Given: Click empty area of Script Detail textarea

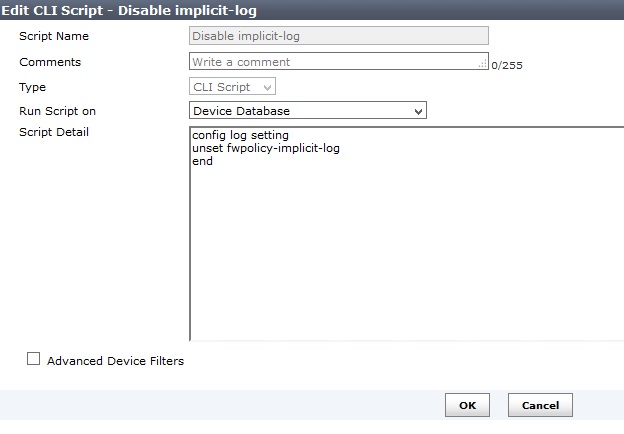Looking at the screenshot, I should click(x=400, y=260).
